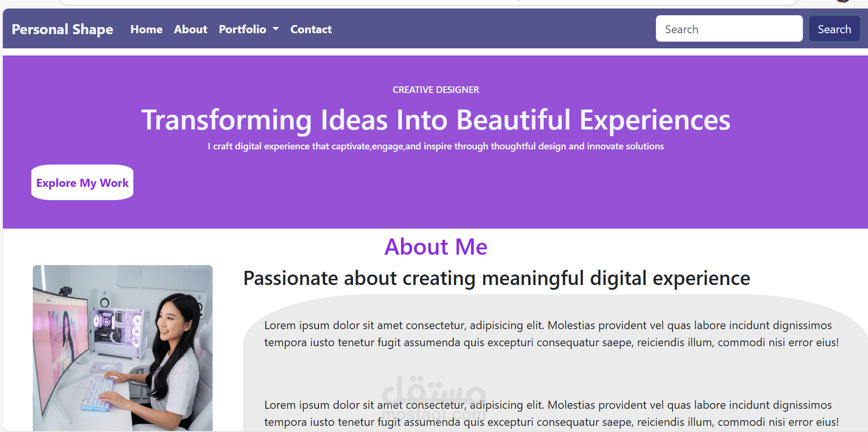This screenshot has height=432, width=868.
Task: Click the Transforming Ideas hero headline
Action: (x=436, y=120)
